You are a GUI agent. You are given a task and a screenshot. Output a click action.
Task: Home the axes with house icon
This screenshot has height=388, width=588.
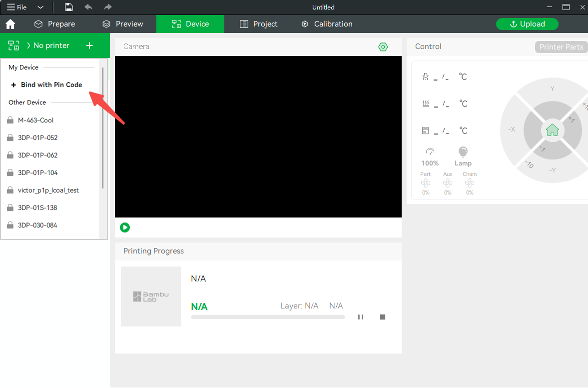click(x=553, y=130)
